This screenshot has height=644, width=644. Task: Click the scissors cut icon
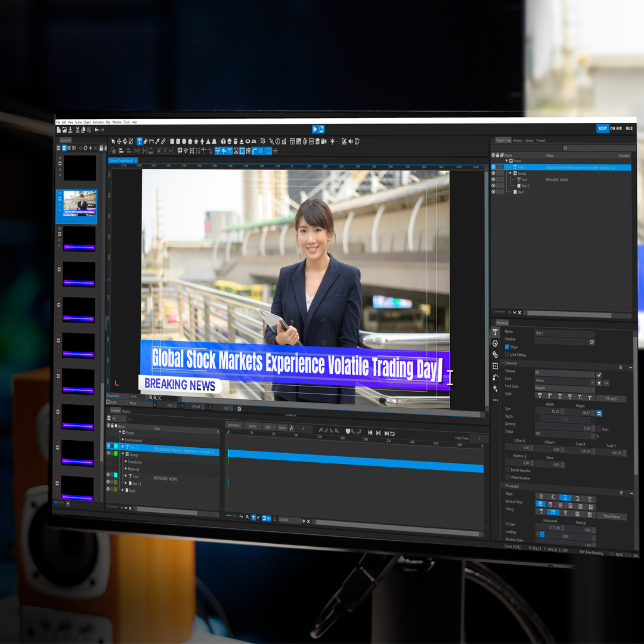click(x=78, y=130)
